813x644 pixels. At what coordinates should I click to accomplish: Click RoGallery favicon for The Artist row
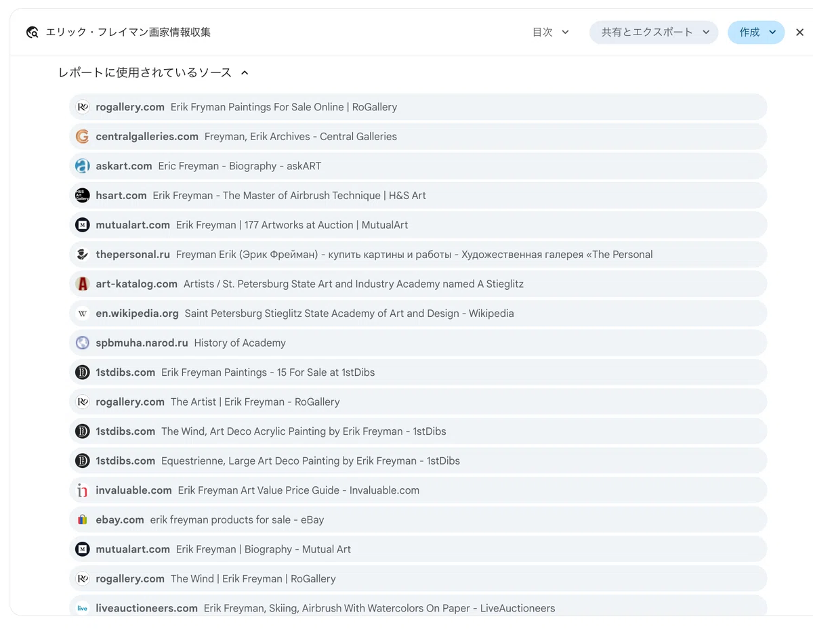pyautogui.click(x=83, y=402)
